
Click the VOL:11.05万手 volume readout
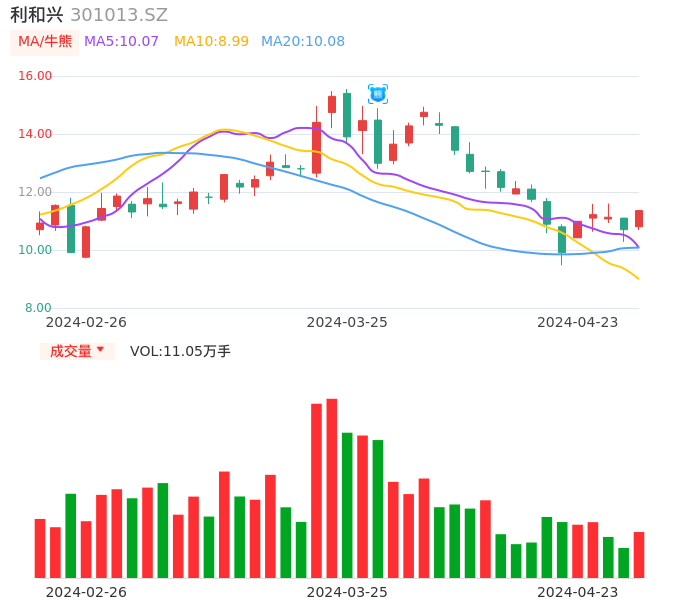180,351
